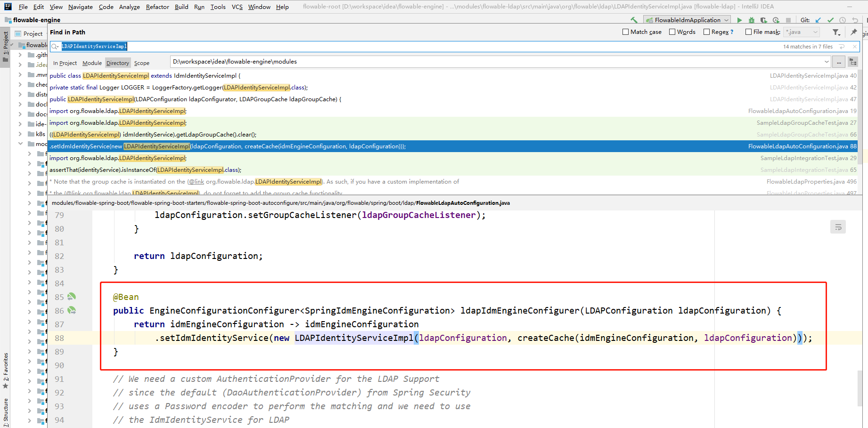This screenshot has width=868, height=428.
Task: Select the Scope tab
Action: pos(141,63)
